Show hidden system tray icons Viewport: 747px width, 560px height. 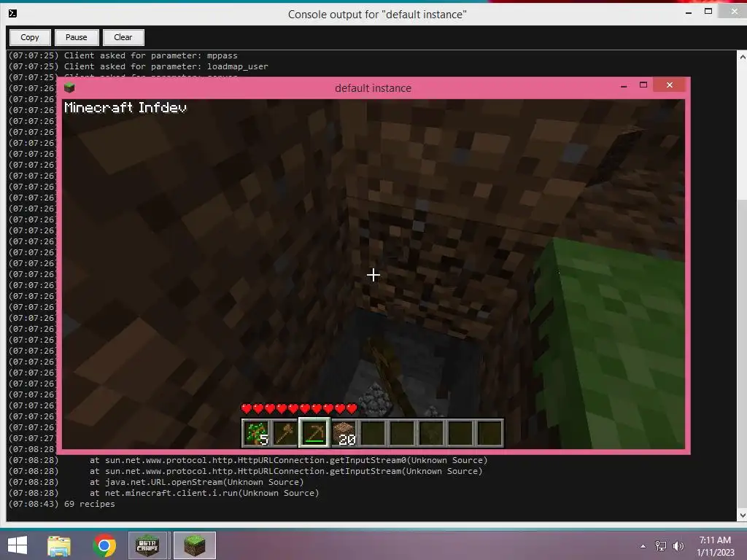643,546
